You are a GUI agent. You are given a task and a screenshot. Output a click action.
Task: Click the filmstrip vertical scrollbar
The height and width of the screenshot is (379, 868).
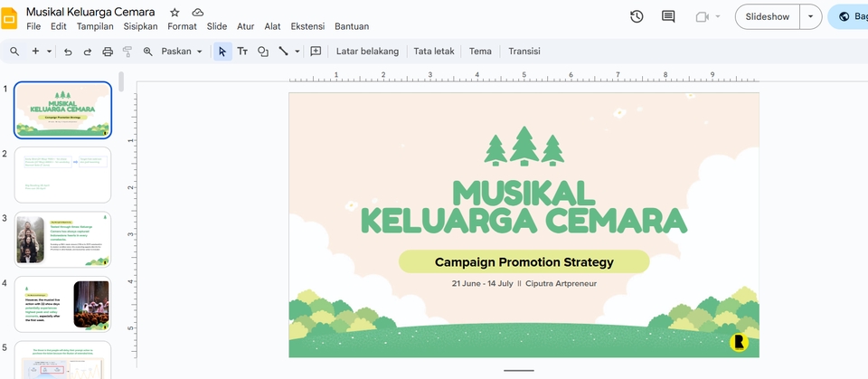121,83
